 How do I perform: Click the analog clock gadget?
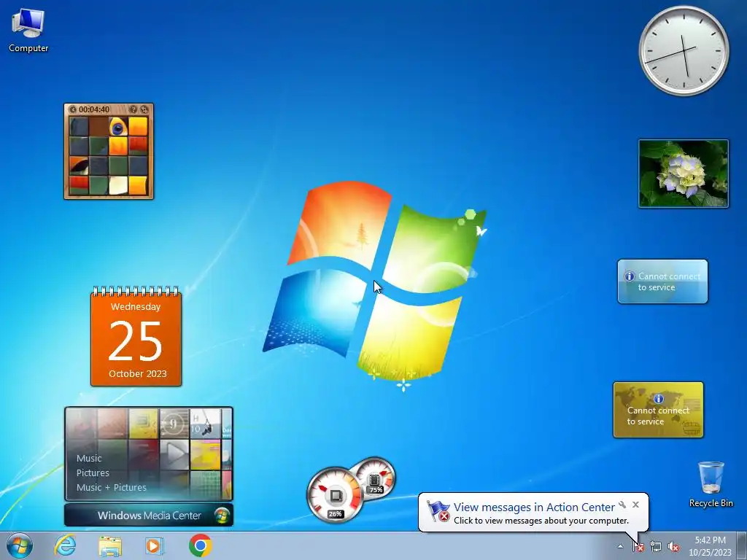[x=684, y=50]
